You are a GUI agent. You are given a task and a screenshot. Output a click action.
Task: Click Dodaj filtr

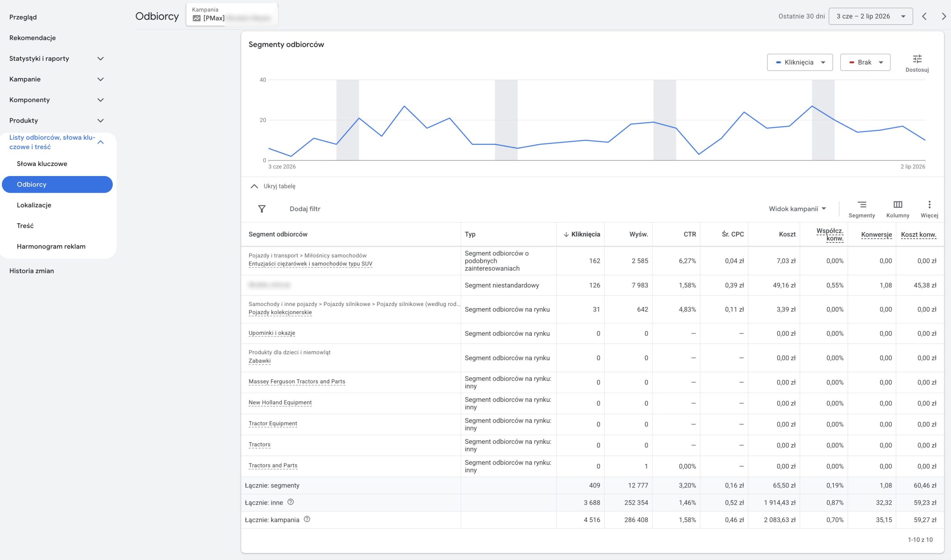tap(305, 209)
